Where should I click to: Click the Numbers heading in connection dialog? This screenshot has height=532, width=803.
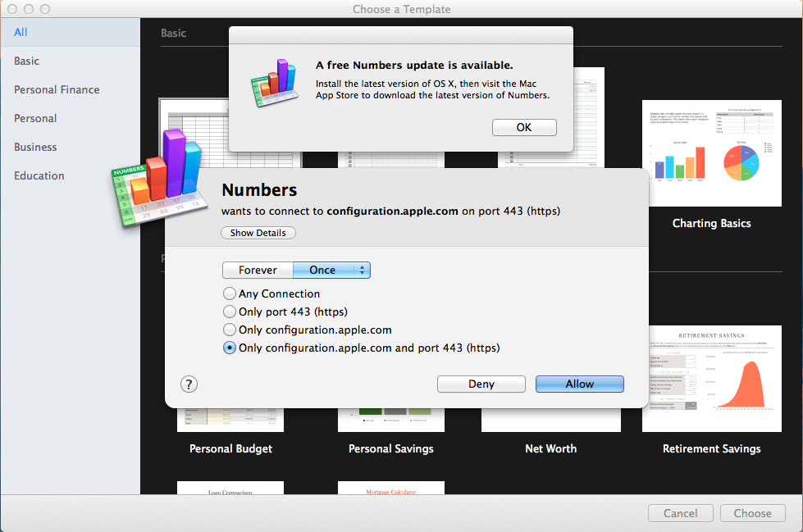[x=259, y=190]
